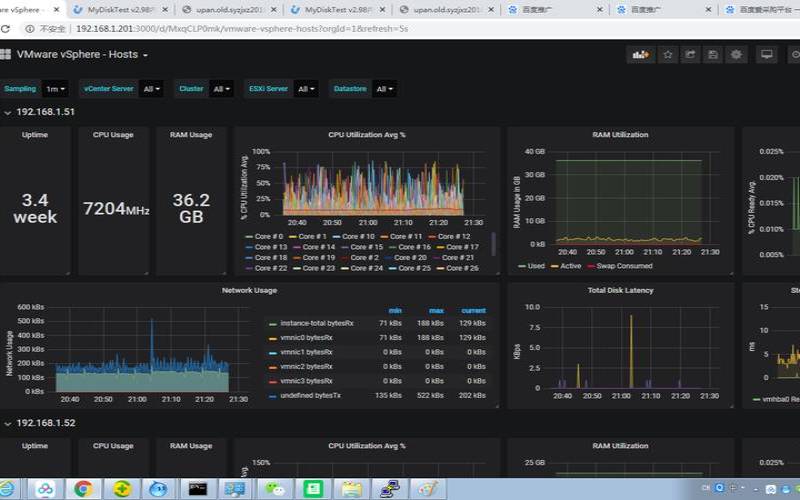The width and height of the screenshot is (800, 500).
Task: Star this dashboard as favorite
Action: coord(668,55)
